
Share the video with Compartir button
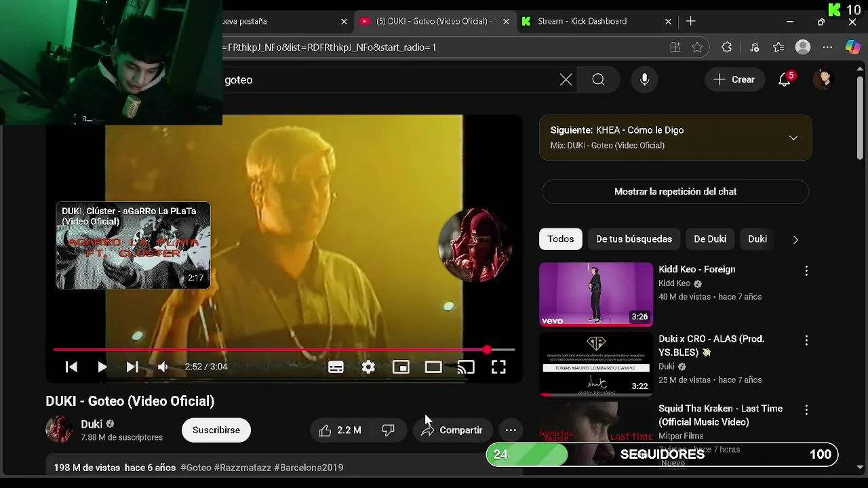point(452,430)
